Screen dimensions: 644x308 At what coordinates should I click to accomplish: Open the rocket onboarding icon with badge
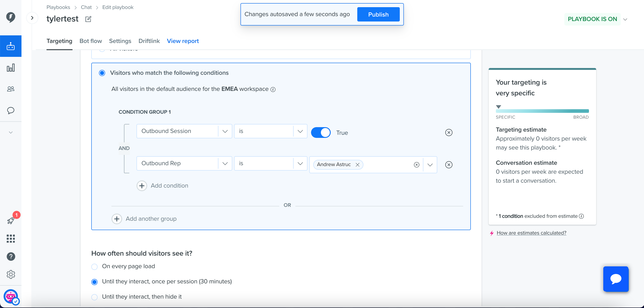coord(11,220)
